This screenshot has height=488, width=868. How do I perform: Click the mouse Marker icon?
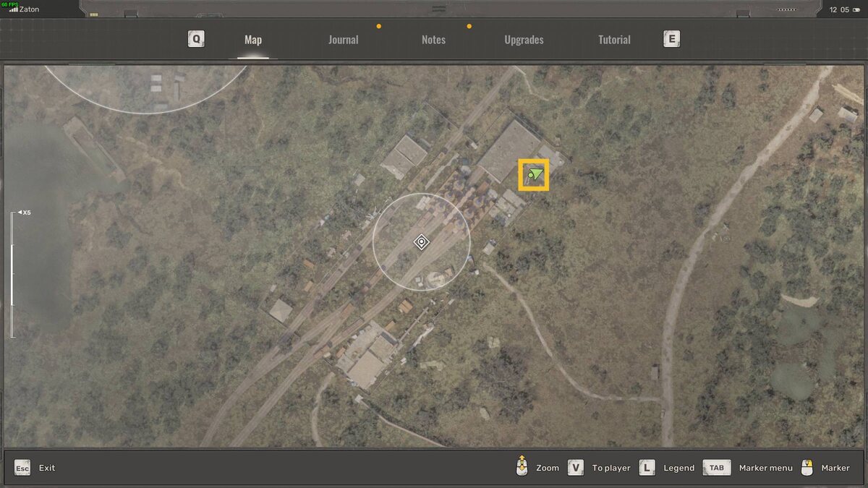(808, 468)
